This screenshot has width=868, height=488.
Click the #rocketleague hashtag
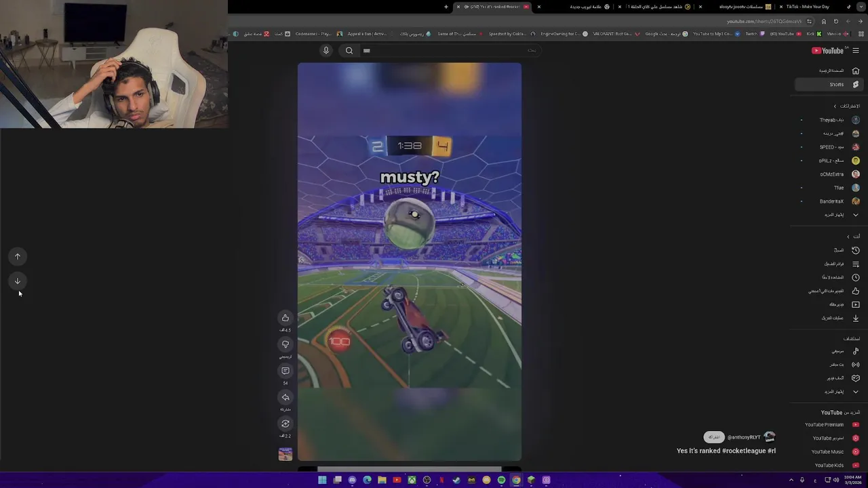744,451
